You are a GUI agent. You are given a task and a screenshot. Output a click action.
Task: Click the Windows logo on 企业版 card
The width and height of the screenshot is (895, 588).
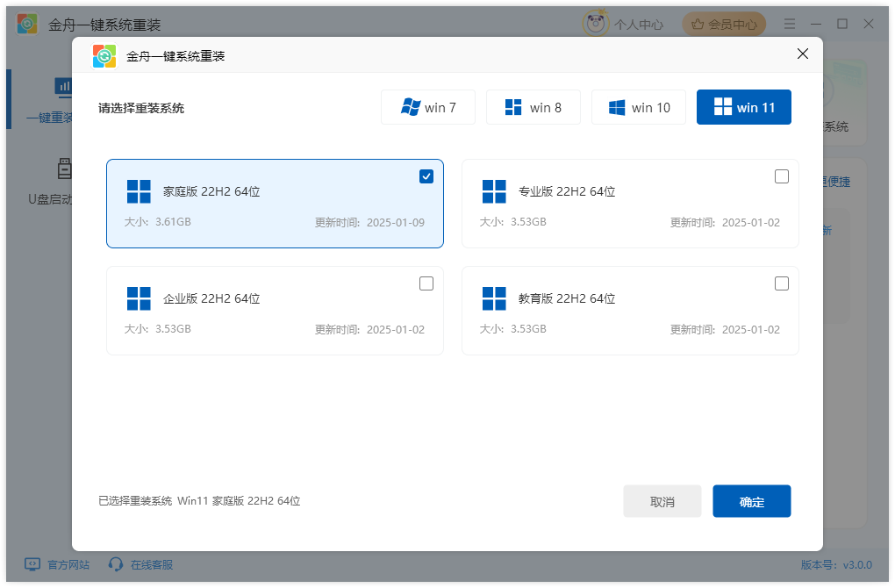tap(139, 298)
